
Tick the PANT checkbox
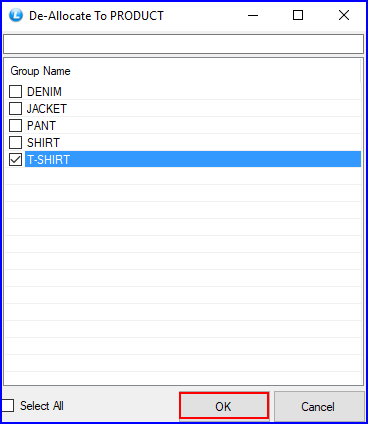click(15, 125)
